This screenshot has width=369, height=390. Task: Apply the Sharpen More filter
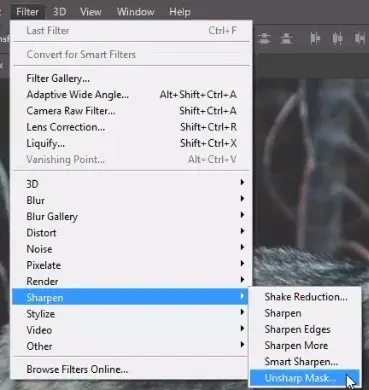305,345
